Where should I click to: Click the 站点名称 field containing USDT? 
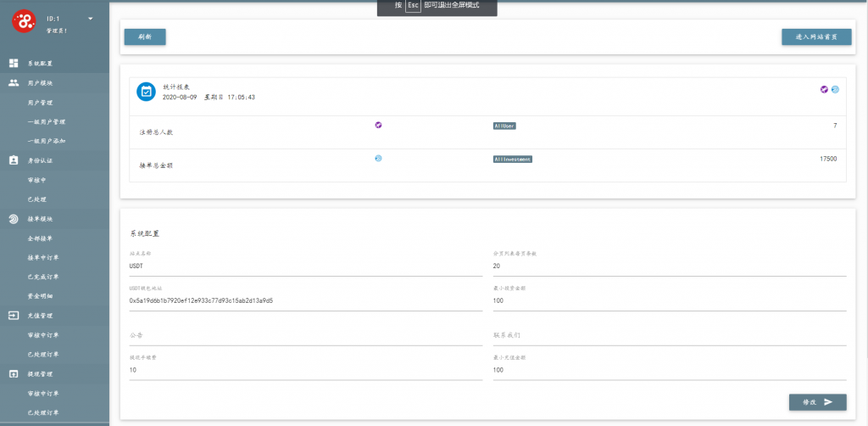click(x=305, y=266)
